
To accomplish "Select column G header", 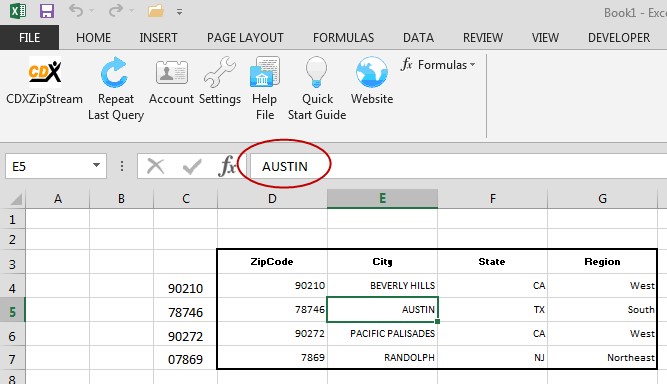I will click(602, 199).
